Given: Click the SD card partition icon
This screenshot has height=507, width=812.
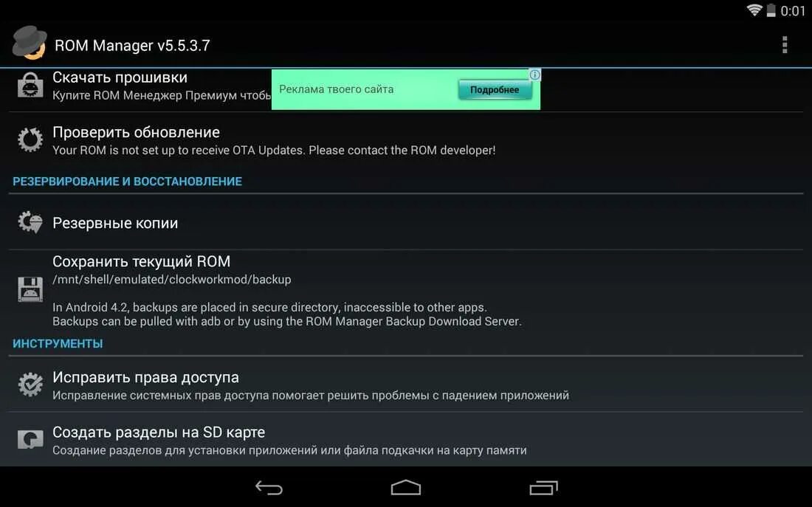Looking at the screenshot, I should pyautogui.click(x=30, y=440).
